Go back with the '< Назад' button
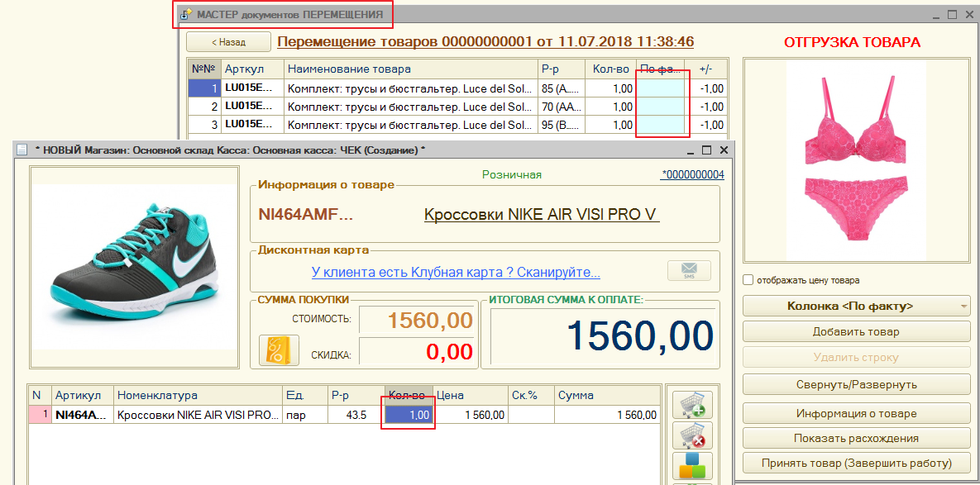Viewport: 980px width, 485px height. [229, 42]
